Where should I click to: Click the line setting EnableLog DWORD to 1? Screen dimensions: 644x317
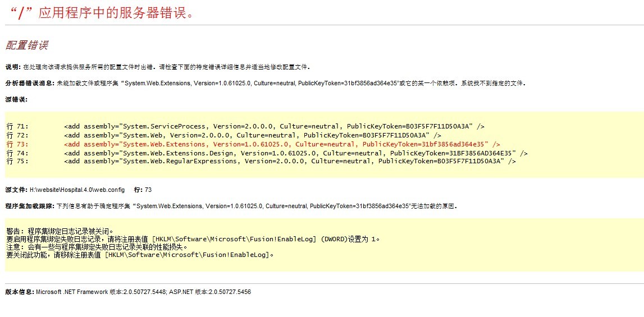tap(193, 239)
